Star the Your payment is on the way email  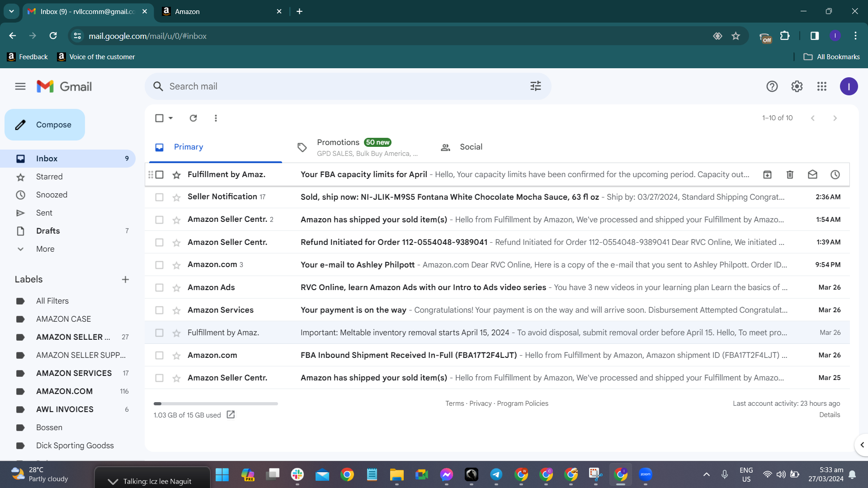[177, 310]
